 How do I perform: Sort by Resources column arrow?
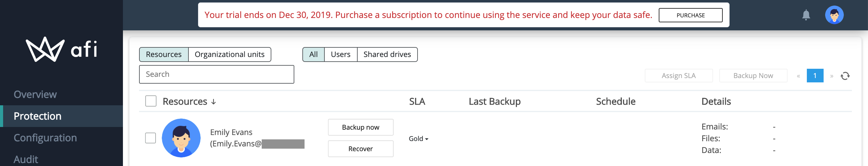pyautogui.click(x=213, y=102)
